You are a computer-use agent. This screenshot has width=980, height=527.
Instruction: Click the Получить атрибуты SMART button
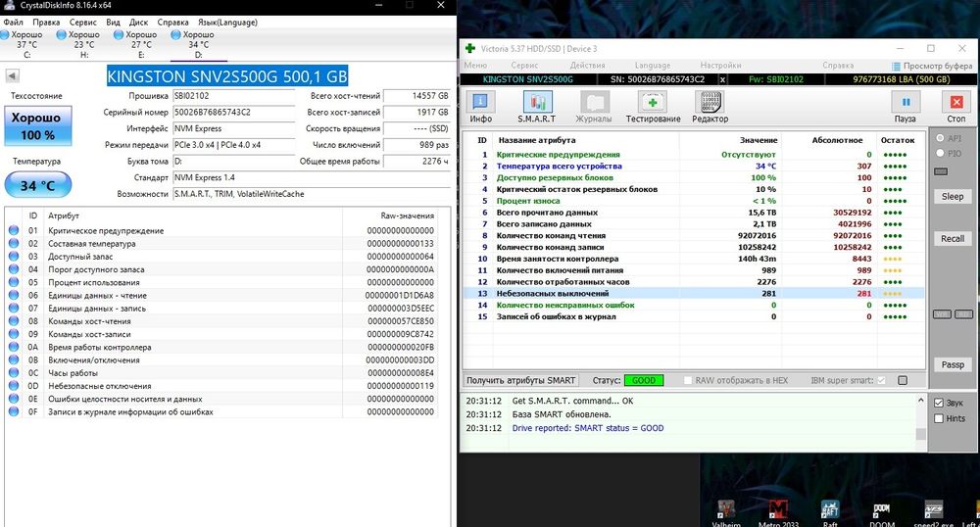tap(520, 380)
